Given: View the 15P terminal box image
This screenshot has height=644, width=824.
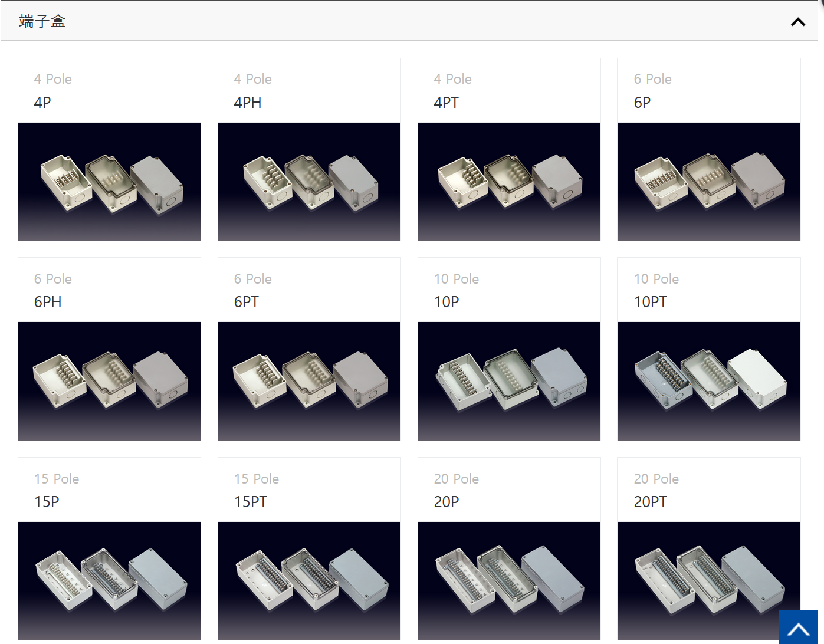Looking at the screenshot, I should coord(109,580).
